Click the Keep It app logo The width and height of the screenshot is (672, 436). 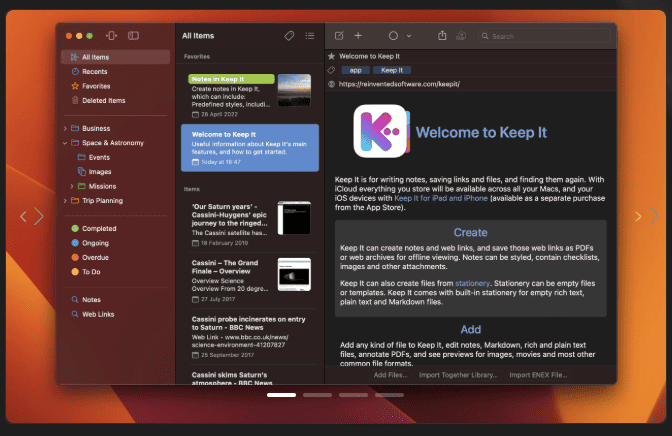pyautogui.click(x=381, y=131)
